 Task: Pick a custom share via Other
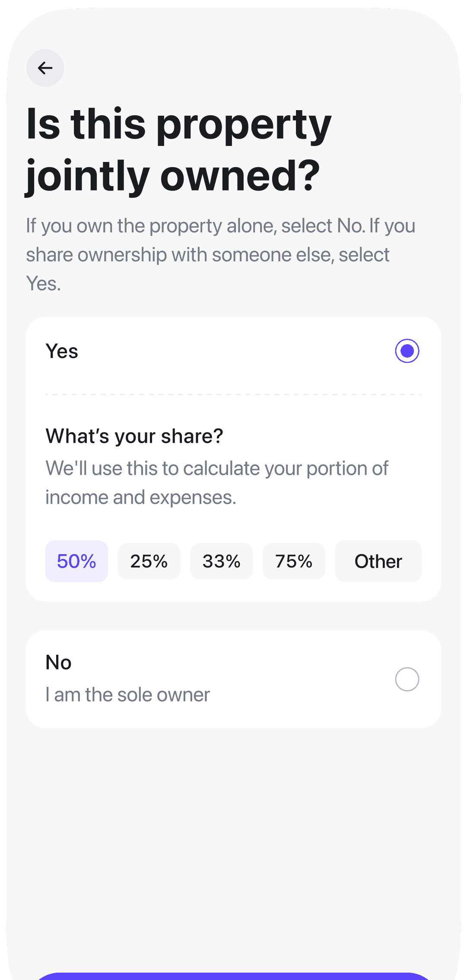point(378,561)
